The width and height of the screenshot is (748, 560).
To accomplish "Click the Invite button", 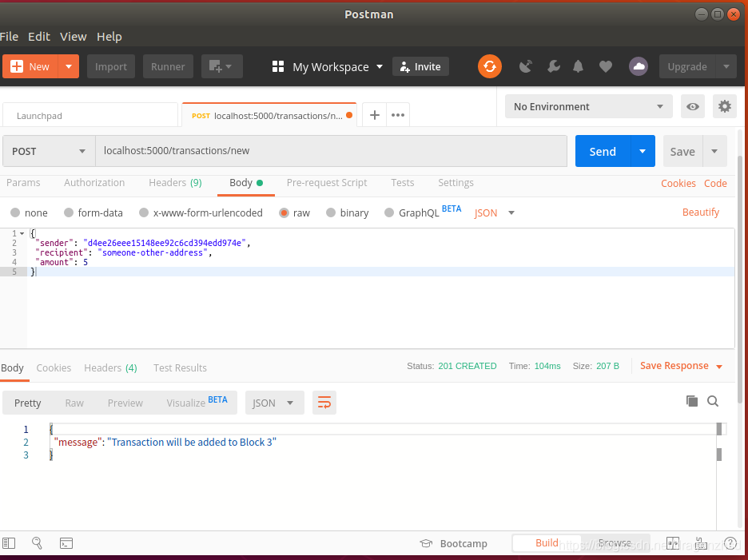I will (420, 66).
